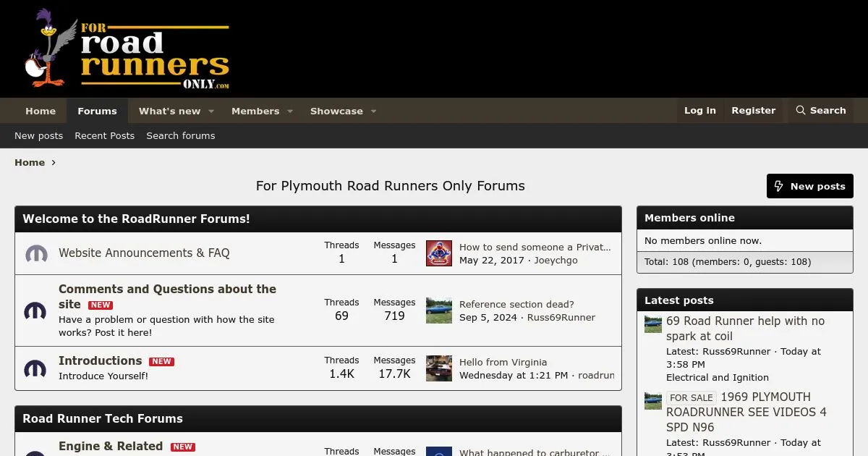Viewport: 868px width, 456px height.
Task: Click the Joeychgo username link
Action: point(556,261)
